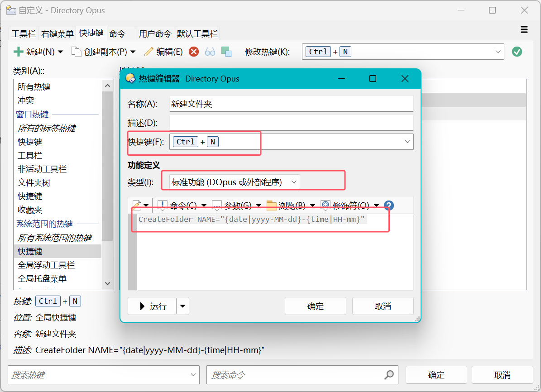Select 非活动工具栏 category
The width and height of the screenshot is (541, 392).
click(x=42, y=169)
